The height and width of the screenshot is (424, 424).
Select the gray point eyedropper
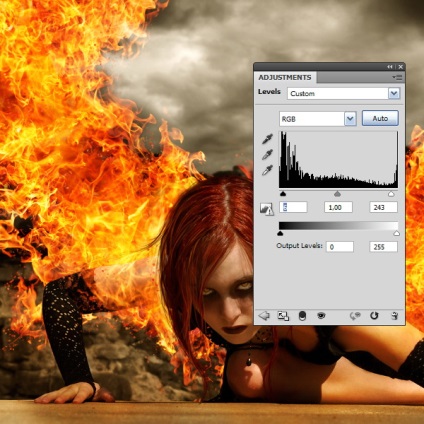click(x=267, y=155)
